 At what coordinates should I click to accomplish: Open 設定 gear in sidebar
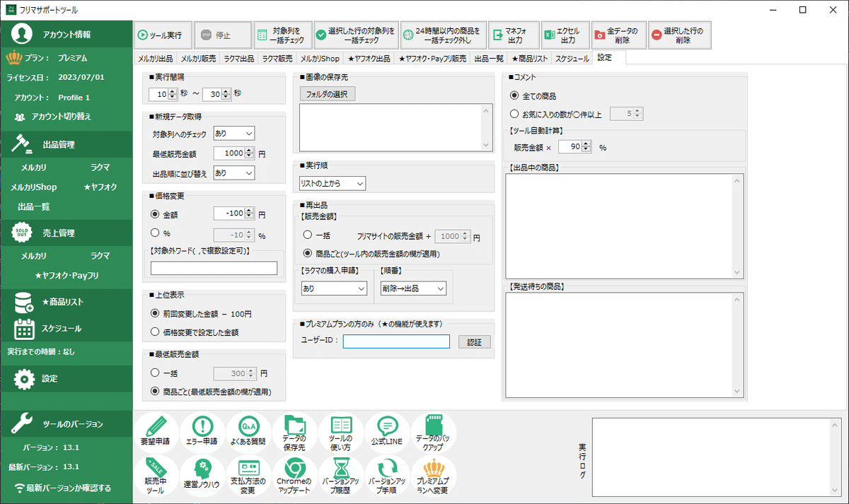point(66,379)
